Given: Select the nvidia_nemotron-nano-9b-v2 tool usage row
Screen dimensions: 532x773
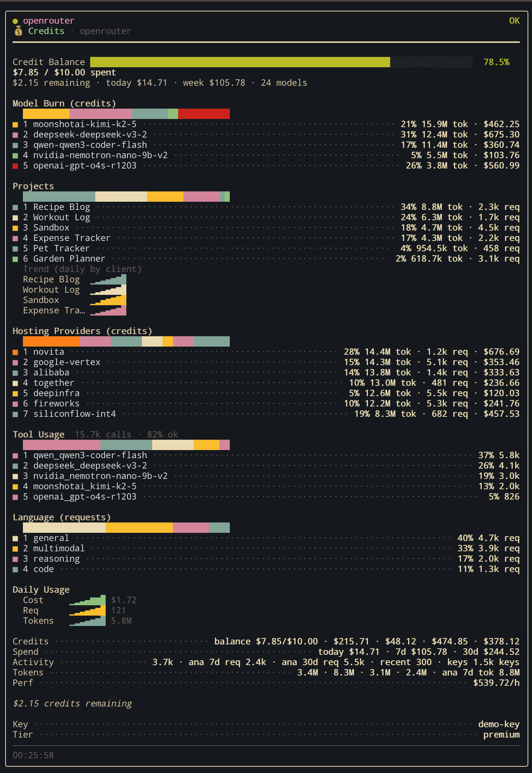Looking at the screenshot, I should click(x=266, y=476).
